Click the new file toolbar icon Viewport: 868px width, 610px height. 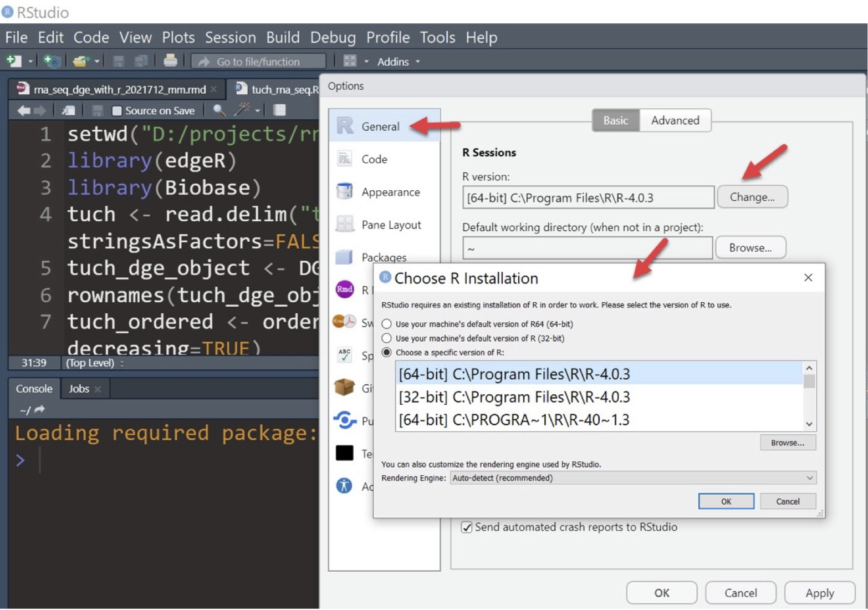(x=14, y=61)
